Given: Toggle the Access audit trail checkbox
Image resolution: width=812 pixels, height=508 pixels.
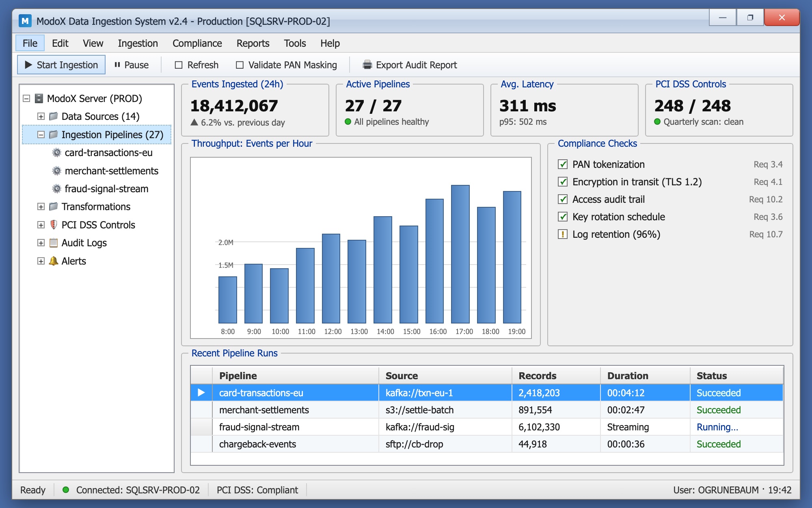Looking at the screenshot, I should coord(563,200).
